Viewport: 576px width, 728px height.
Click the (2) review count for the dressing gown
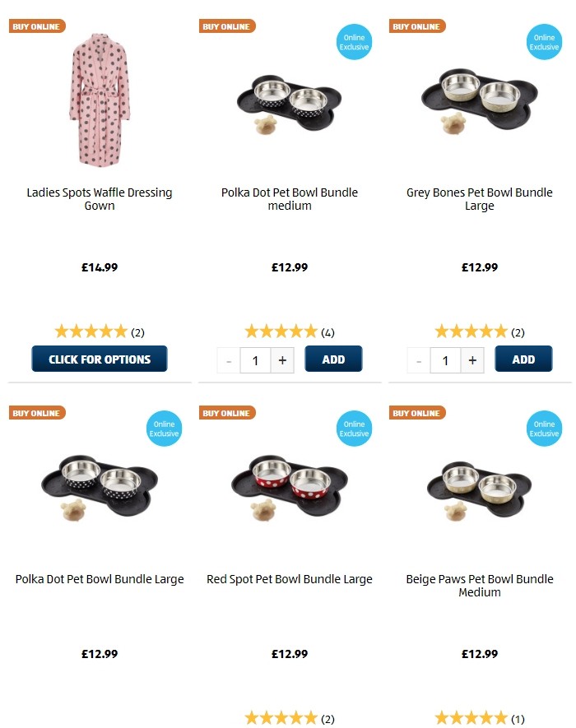point(137,332)
